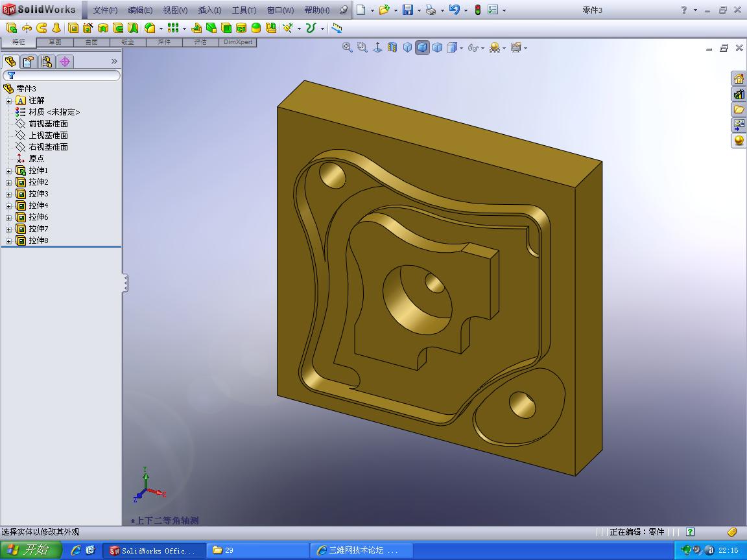Click the Save icon
Screen dimensions: 747x560
pyautogui.click(x=408, y=10)
